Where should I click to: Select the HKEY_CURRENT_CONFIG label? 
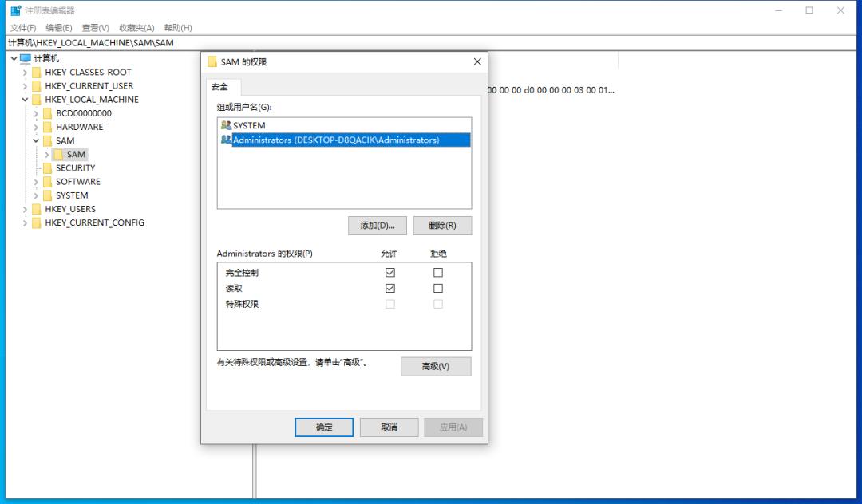click(x=94, y=223)
